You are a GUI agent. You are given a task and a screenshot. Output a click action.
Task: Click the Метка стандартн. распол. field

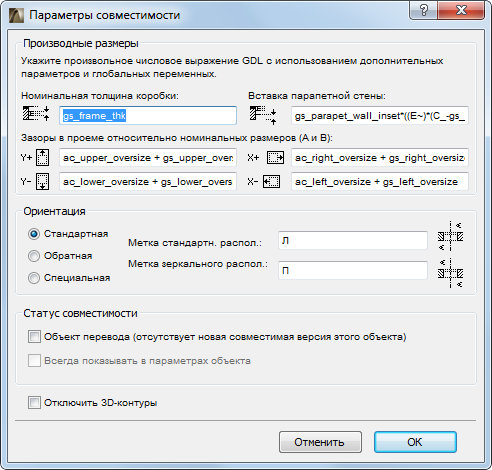tap(353, 240)
